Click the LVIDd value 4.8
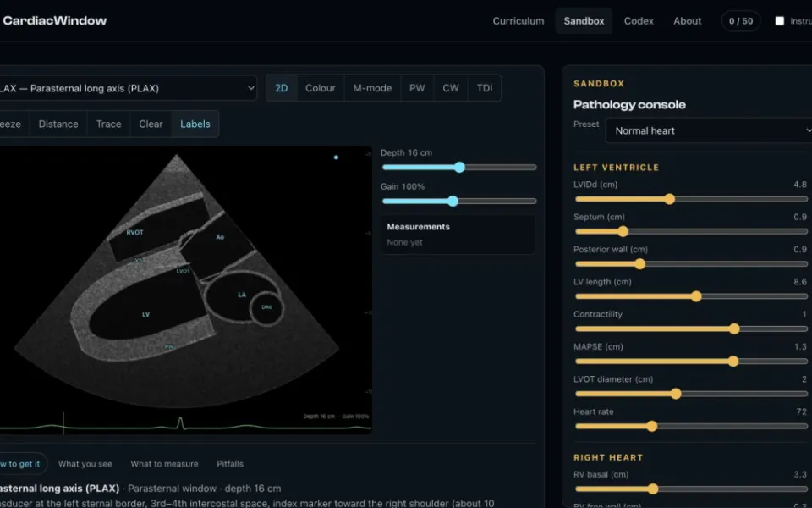 click(799, 184)
